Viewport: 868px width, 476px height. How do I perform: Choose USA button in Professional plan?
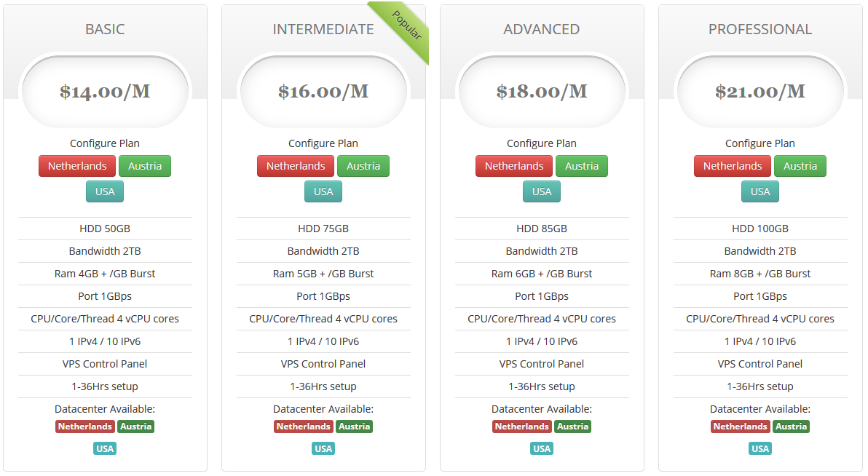[760, 191]
